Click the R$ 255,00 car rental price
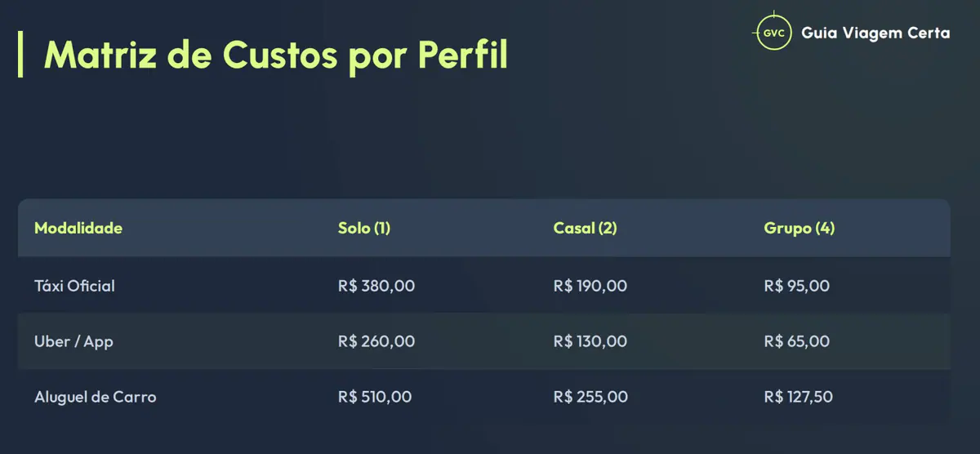The image size is (980, 454). click(x=590, y=397)
